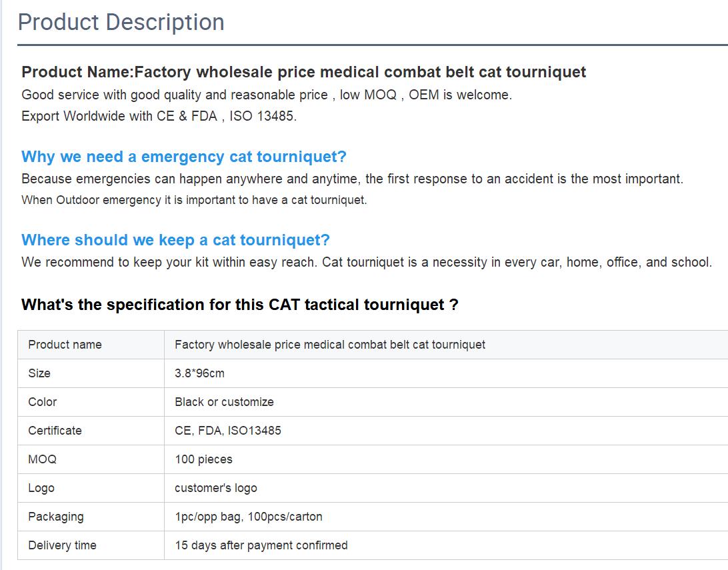This screenshot has width=728, height=570.
Task: Click the CAT tactical tourniquet specification heading
Action: 239,305
